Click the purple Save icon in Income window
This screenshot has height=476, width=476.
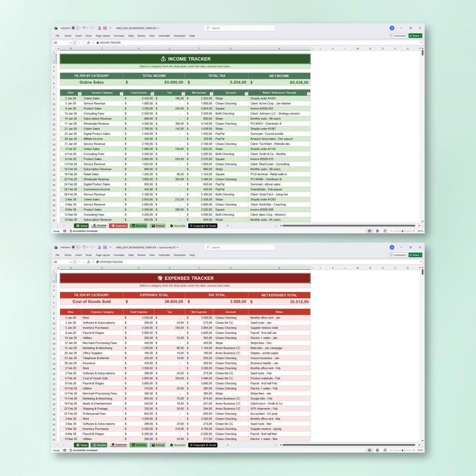(105, 28)
